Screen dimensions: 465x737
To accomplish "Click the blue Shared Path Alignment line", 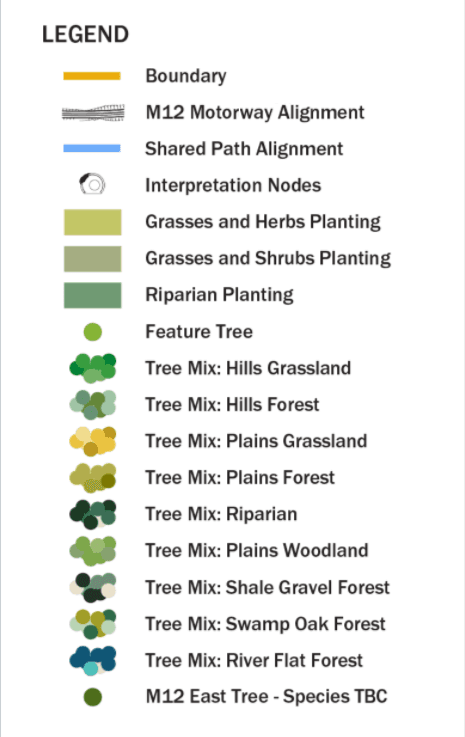I will pos(92,149).
